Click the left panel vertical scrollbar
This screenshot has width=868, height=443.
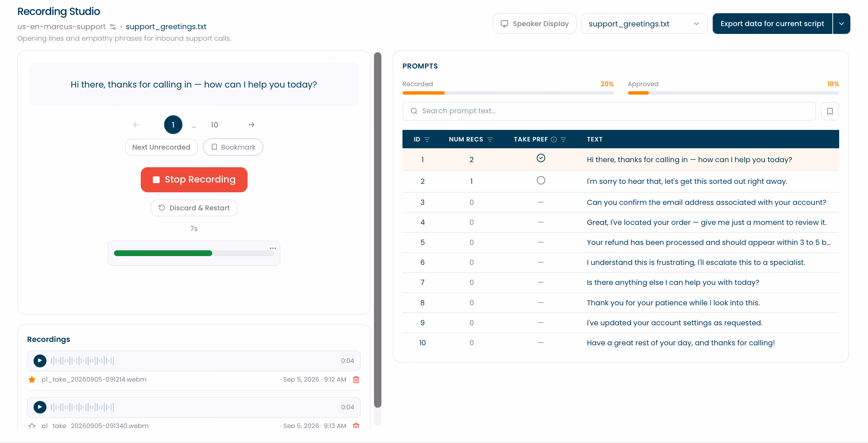tap(378, 230)
